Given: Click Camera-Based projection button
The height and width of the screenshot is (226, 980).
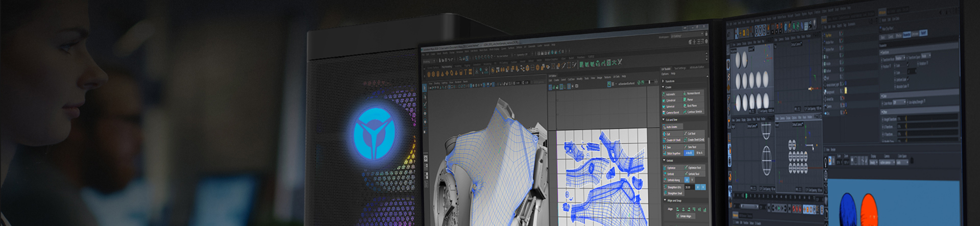Looking at the screenshot, I should point(671,112).
